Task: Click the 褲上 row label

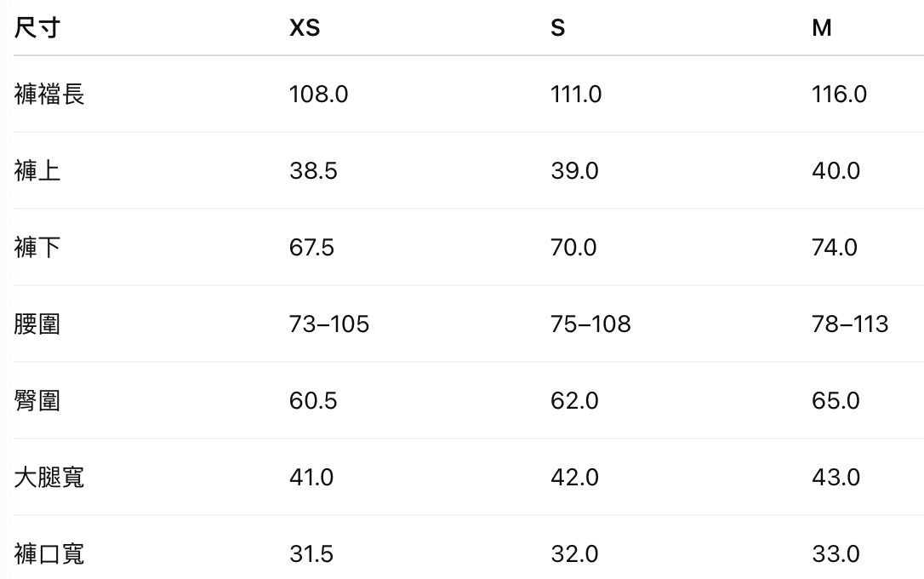Action: [x=37, y=171]
